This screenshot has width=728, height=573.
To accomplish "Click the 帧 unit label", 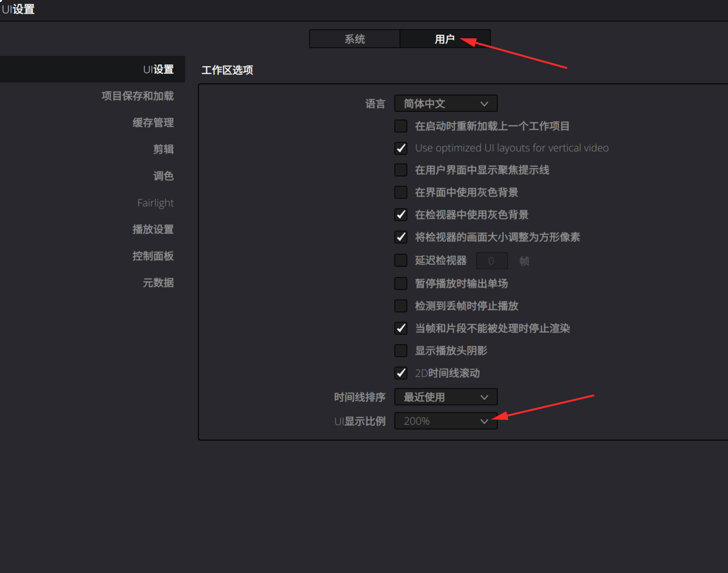I will click(524, 261).
